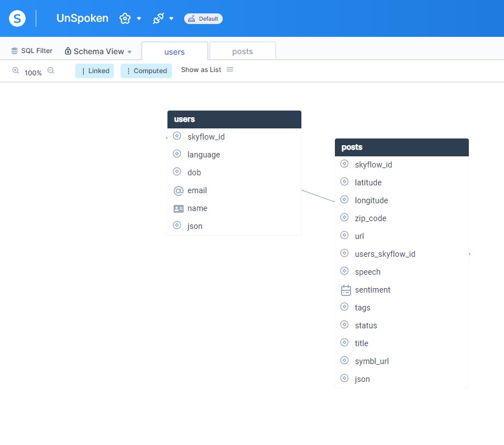Click skyflow_id icon in users table
Screen dimensions: 504x445
(177, 136)
